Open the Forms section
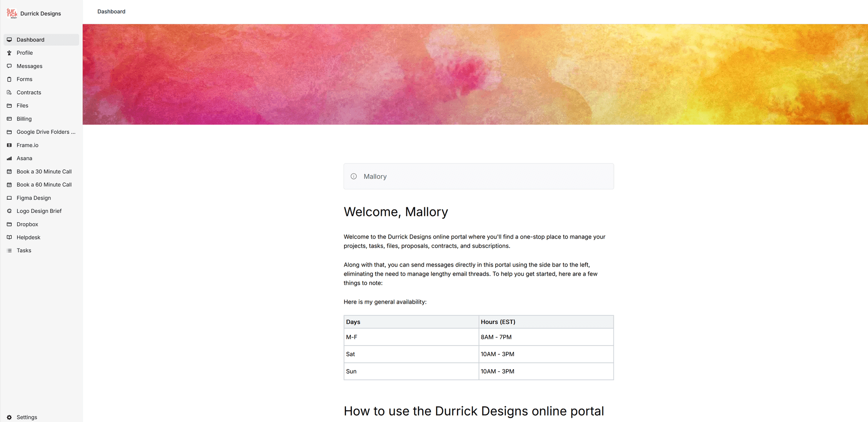Viewport: 868px width, 422px height. tap(24, 79)
